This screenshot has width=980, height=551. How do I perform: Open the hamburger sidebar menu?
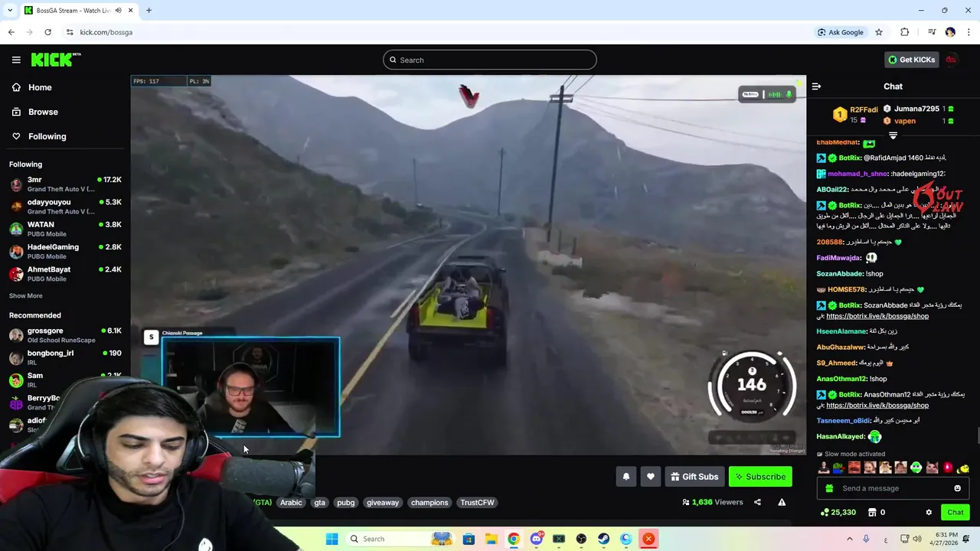tap(16, 60)
